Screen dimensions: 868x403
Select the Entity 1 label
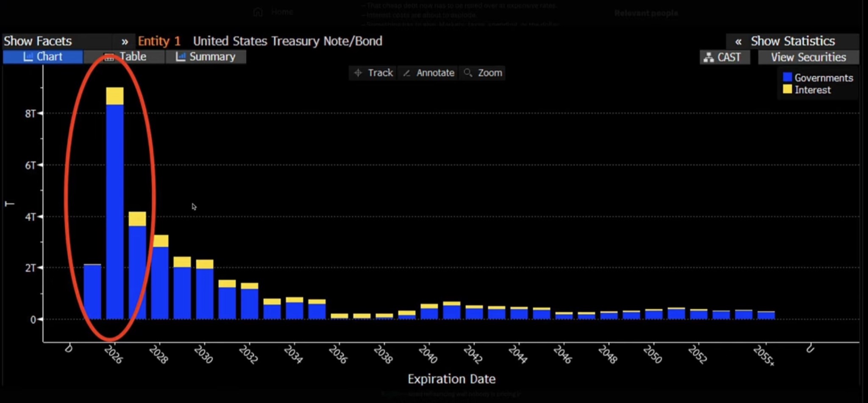(159, 41)
